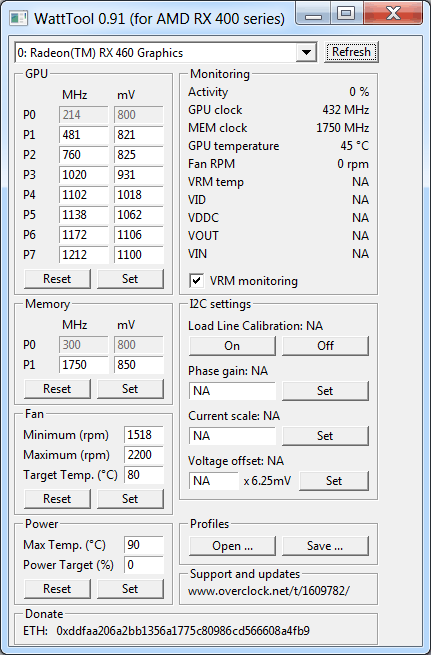Click the disabled GPU P0 MHz field 214
Image resolution: width=431 pixels, height=655 pixels.
click(x=83, y=115)
